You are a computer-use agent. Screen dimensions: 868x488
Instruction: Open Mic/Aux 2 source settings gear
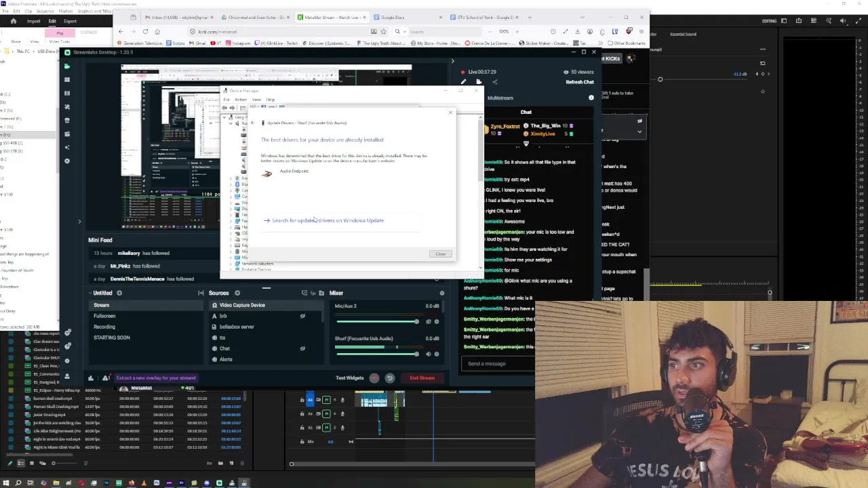coord(437,321)
